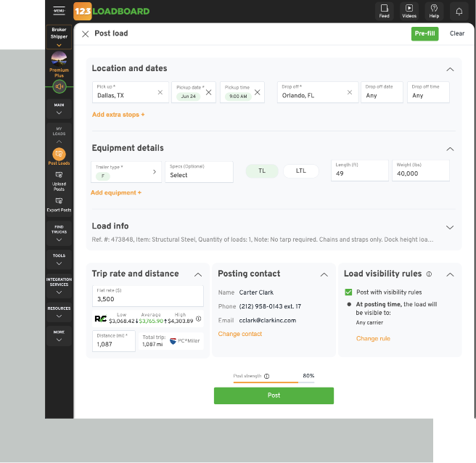Expand the RESOURCES sidebar section
476x463 pixels.
click(x=59, y=312)
